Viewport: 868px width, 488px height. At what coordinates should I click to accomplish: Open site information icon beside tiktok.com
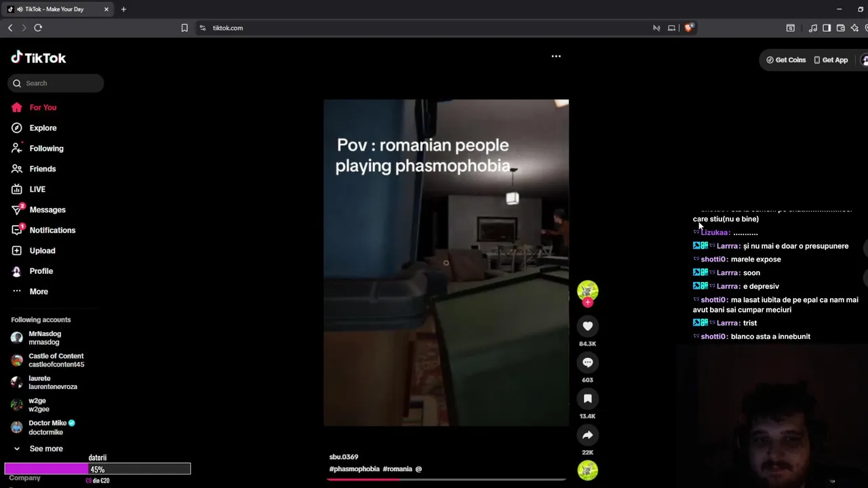(x=202, y=28)
